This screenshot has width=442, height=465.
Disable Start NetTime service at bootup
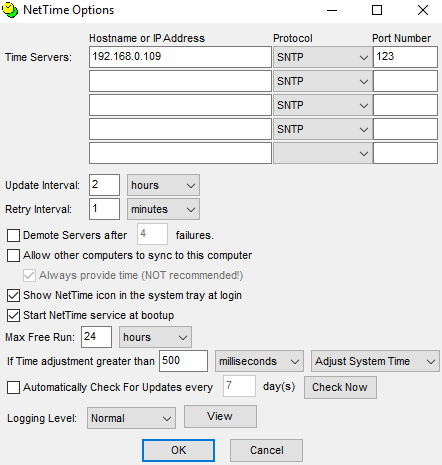point(13,315)
